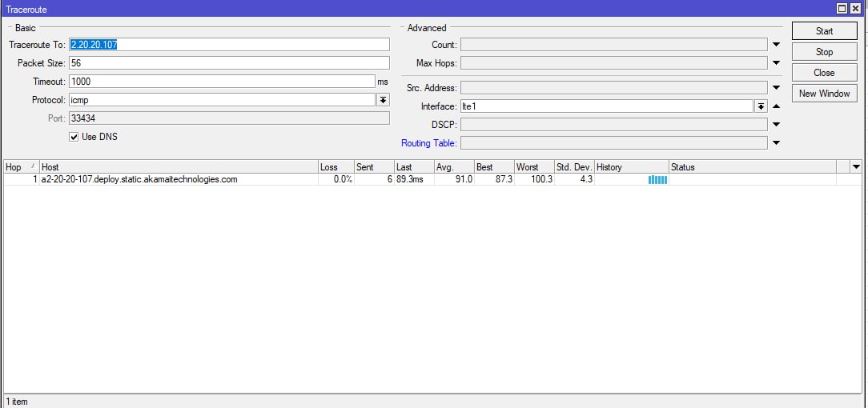The width and height of the screenshot is (868, 408).
Task: Click the Packet Size input field
Action: click(229, 63)
